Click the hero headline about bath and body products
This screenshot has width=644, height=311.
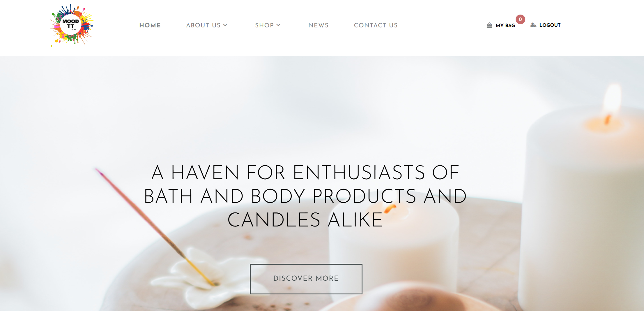coord(305,196)
